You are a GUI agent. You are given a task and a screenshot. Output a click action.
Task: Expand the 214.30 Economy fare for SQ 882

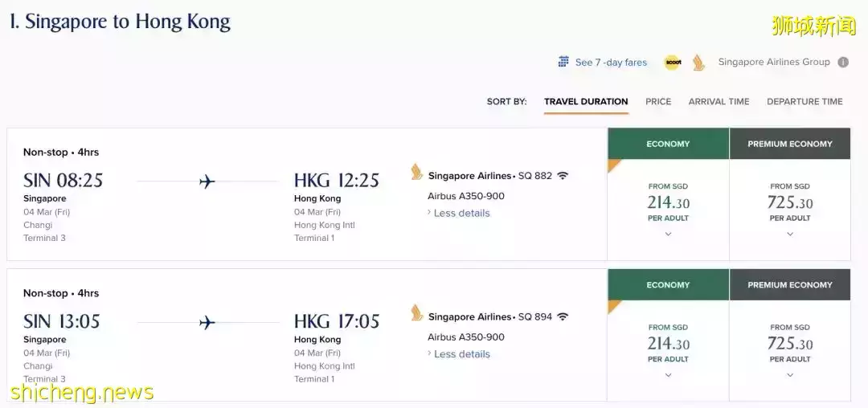click(x=668, y=234)
